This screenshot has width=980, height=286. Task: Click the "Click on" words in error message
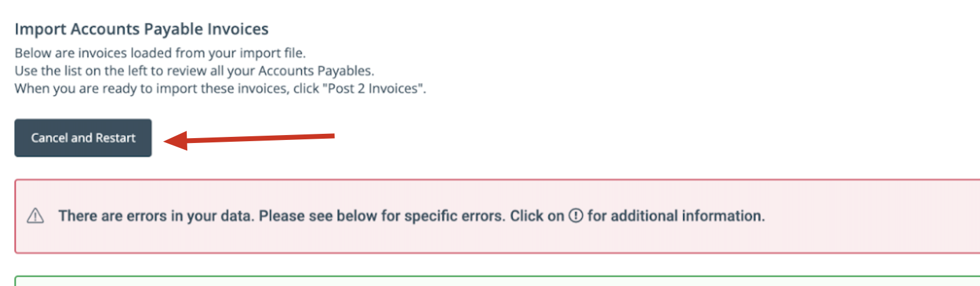tap(537, 216)
